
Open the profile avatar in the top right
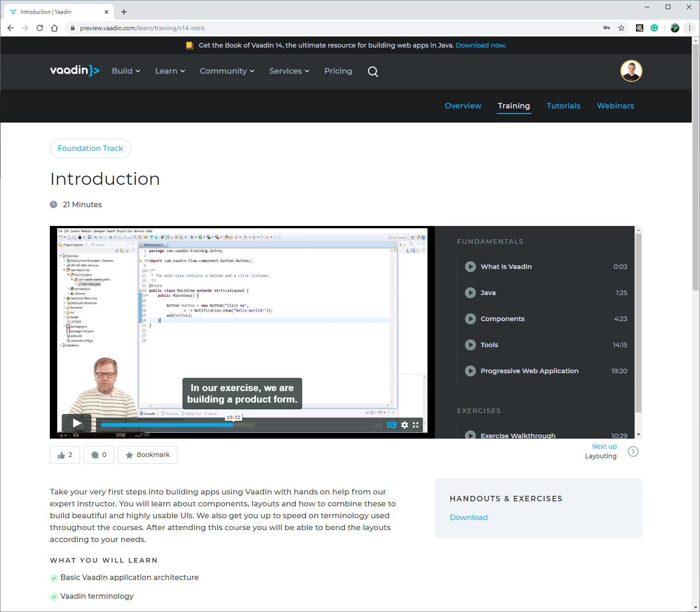click(631, 71)
